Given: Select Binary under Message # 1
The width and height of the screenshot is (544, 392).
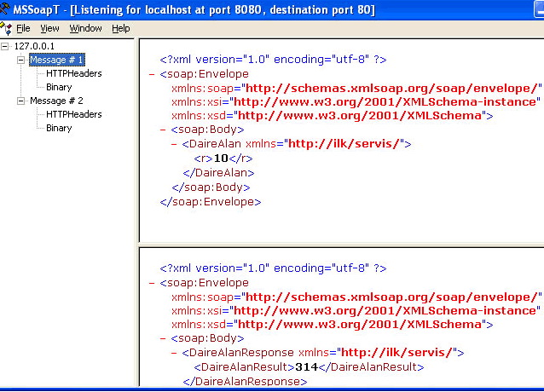Looking at the screenshot, I should tap(59, 87).
